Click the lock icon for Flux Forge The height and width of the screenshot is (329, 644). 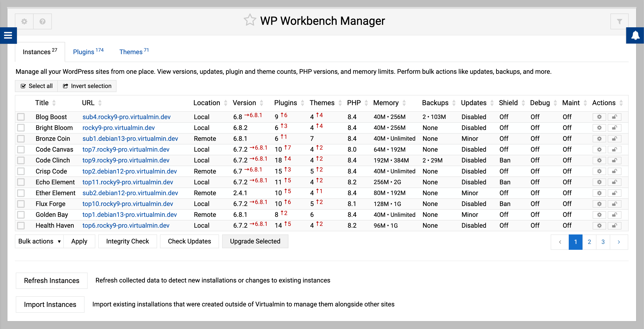[x=614, y=204]
